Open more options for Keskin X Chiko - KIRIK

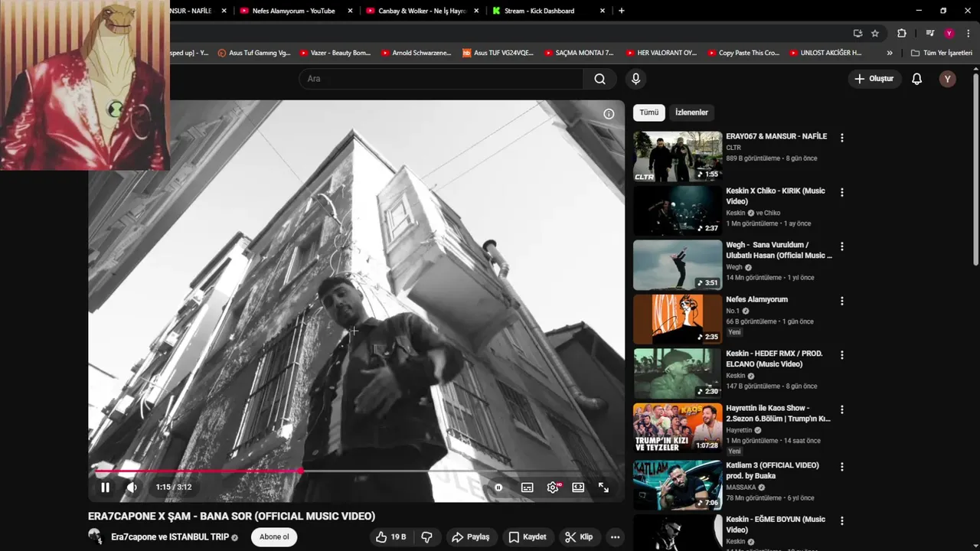(x=842, y=192)
